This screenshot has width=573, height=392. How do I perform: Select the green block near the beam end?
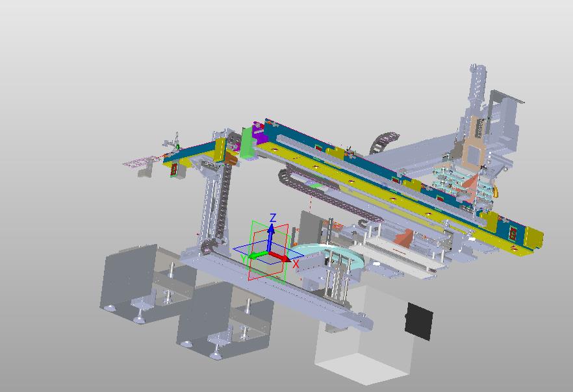[247, 142]
